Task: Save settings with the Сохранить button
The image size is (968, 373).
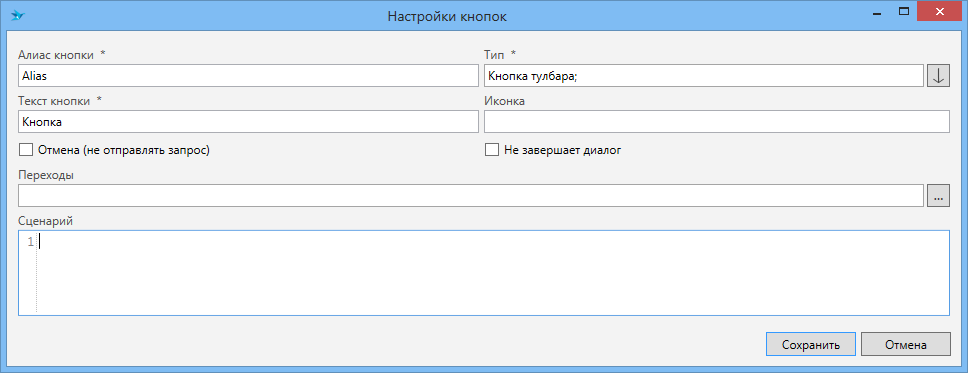Action: (811, 345)
